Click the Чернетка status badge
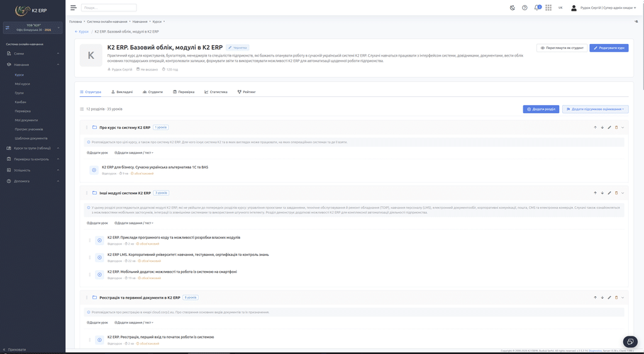 coord(237,48)
